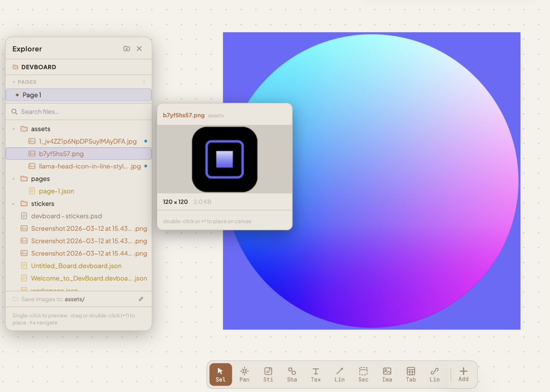This screenshot has height=392, width=550.
Task: Expand the stickers folder
Action: pyautogui.click(x=13, y=203)
